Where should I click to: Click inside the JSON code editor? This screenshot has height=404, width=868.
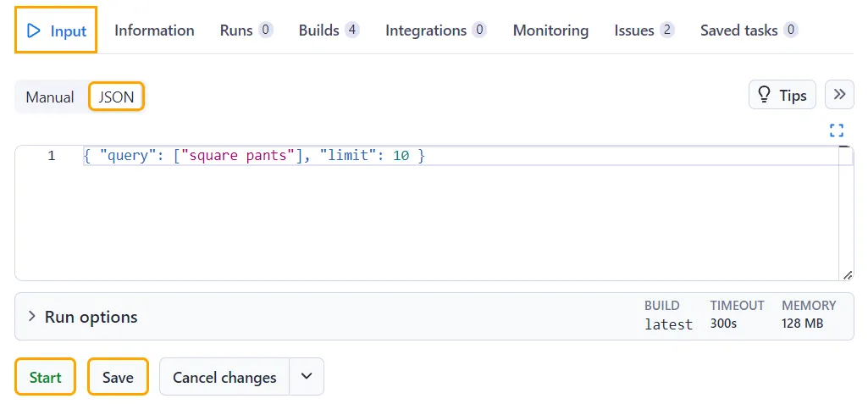coord(426,213)
